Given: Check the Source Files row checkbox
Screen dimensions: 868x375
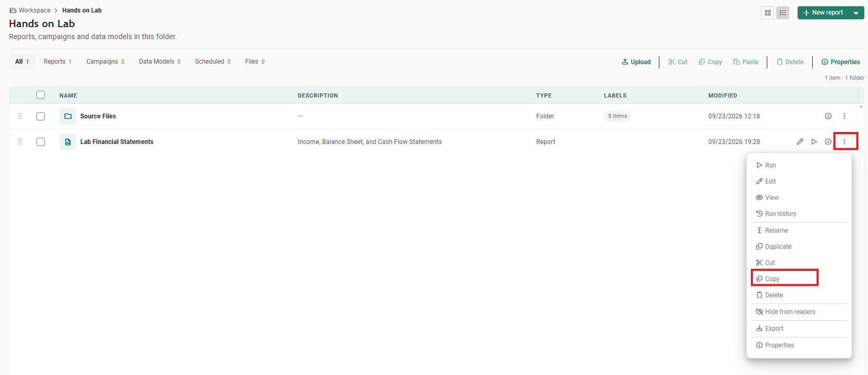Looking at the screenshot, I should click(x=41, y=116).
